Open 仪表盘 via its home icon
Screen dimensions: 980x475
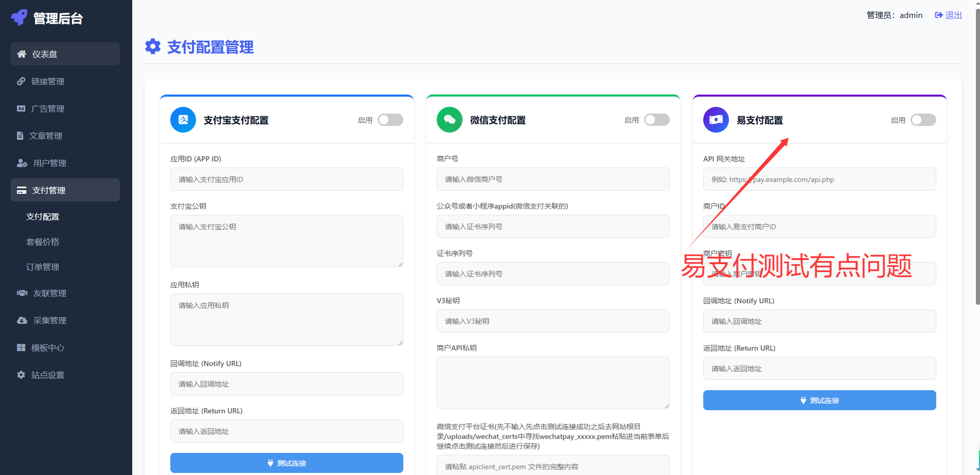click(x=22, y=54)
